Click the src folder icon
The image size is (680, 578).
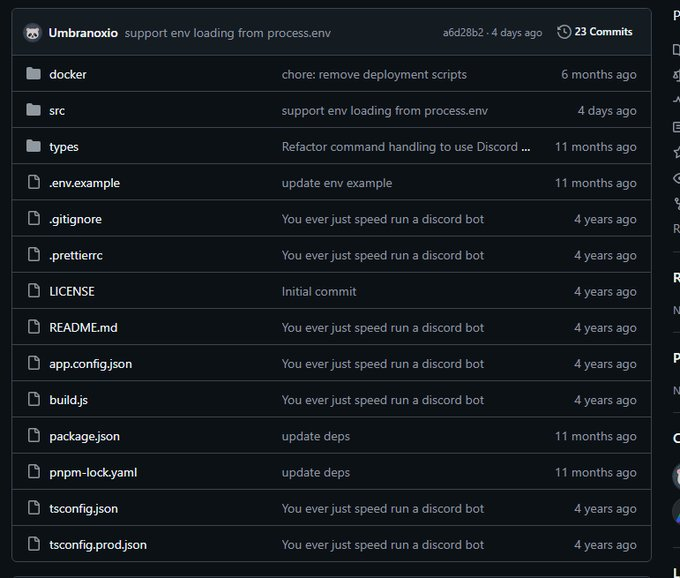click(33, 110)
